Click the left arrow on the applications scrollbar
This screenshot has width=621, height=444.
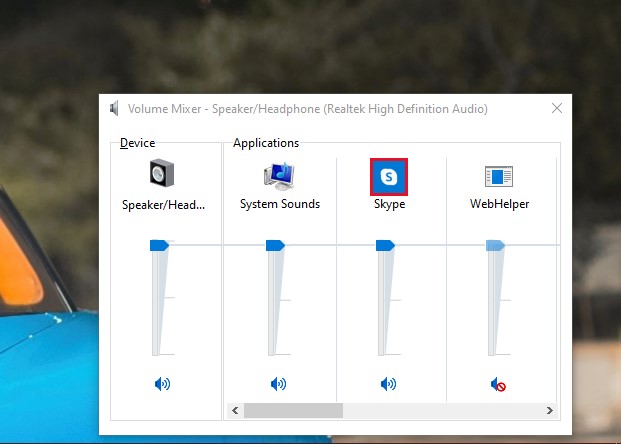point(235,410)
